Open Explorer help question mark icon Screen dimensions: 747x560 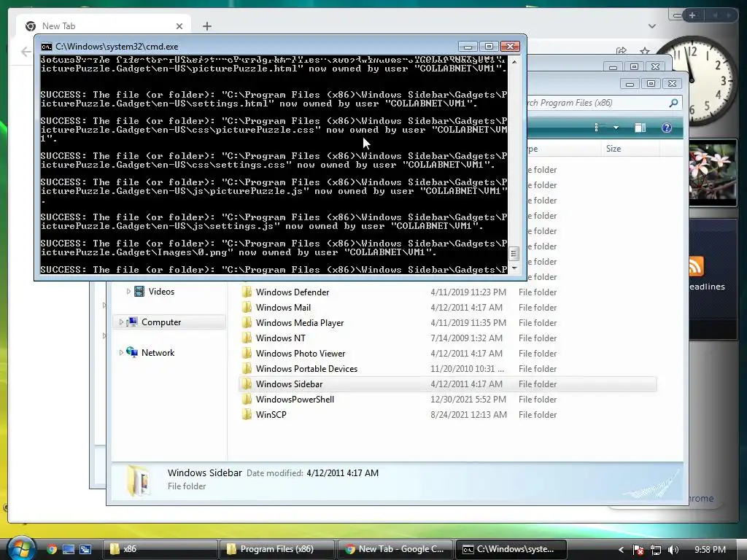coord(667,128)
